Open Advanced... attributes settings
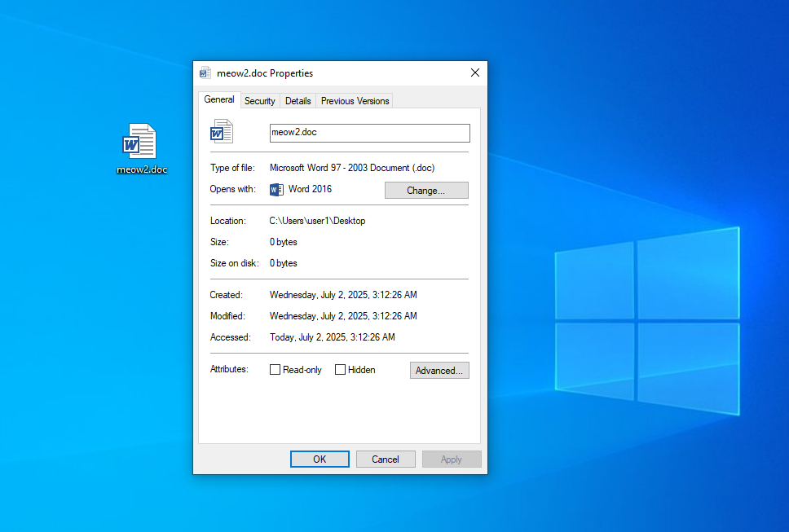Viewport: 789px width, 532px height. coord(439,371)
